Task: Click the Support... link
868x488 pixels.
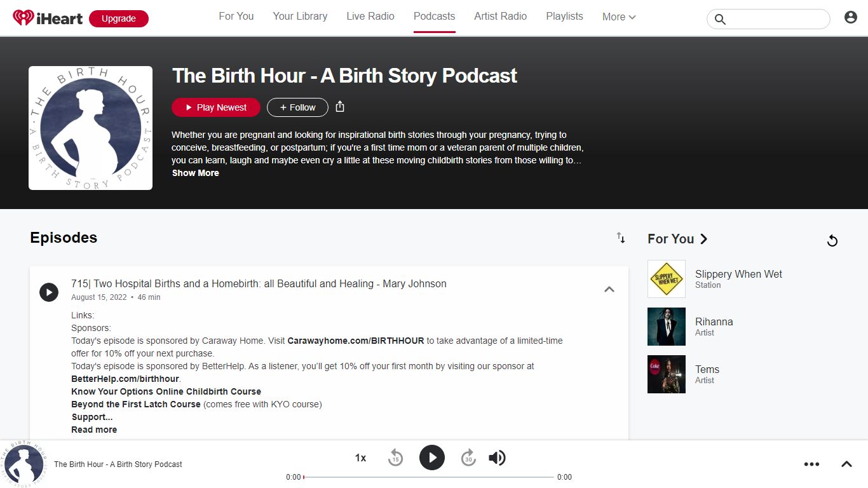Action: [92, 417]
